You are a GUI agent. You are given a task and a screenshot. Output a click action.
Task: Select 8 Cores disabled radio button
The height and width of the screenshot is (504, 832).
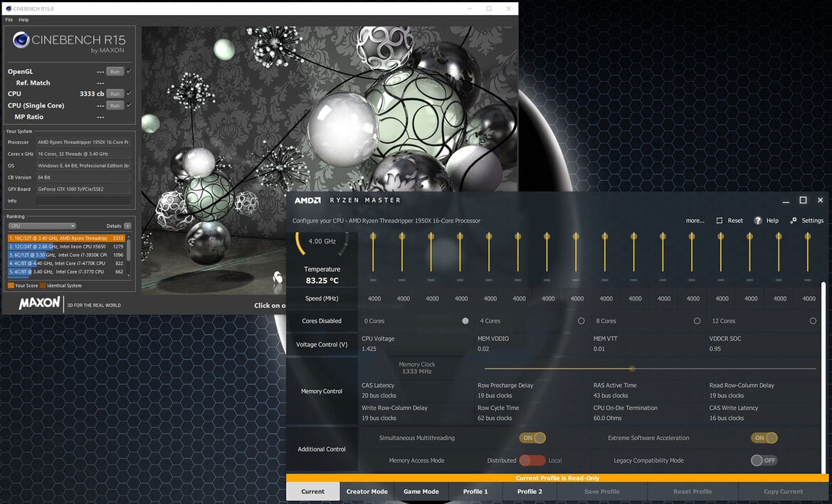coord(697,321)
